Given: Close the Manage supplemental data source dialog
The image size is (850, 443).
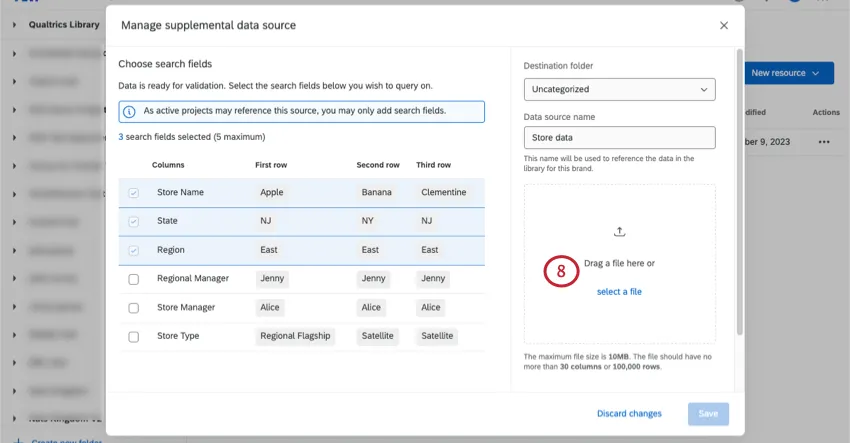Looking at the screenshot, I should click(724, 25).
